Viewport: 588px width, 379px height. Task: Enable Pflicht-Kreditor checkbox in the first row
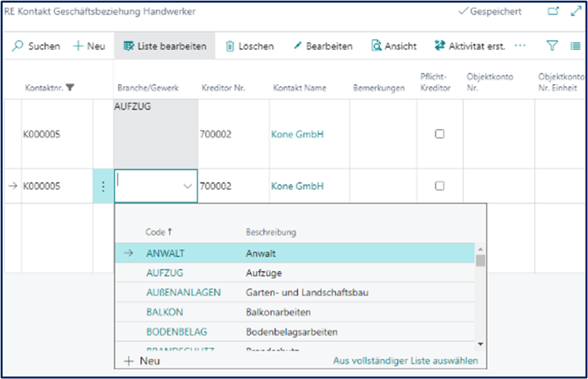pos(439,133)
